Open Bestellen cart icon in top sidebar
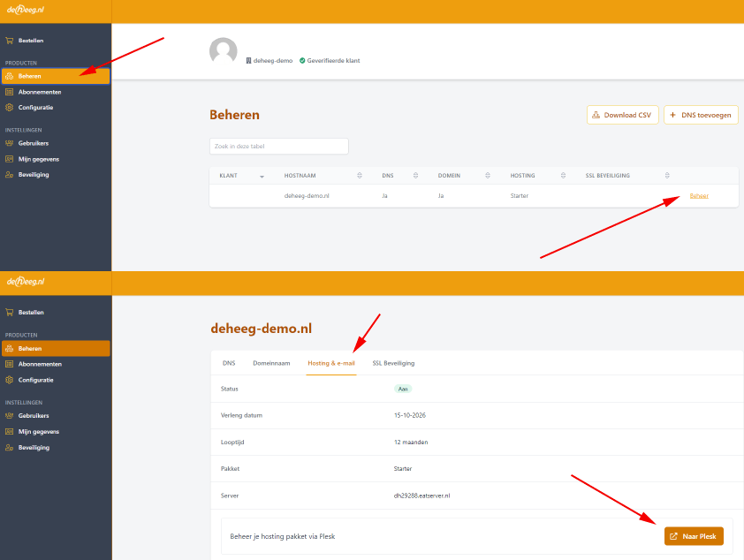 coord(9,41)
